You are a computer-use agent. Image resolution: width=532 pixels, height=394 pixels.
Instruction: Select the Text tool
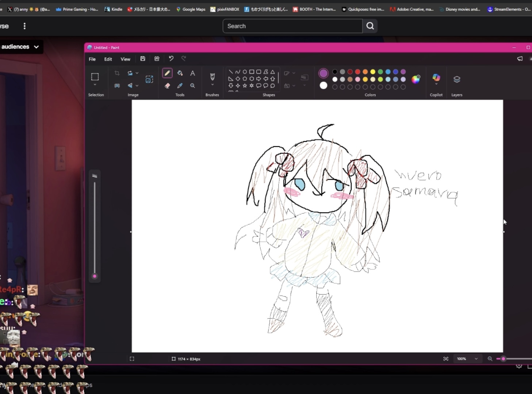click(x=192, y=73)
